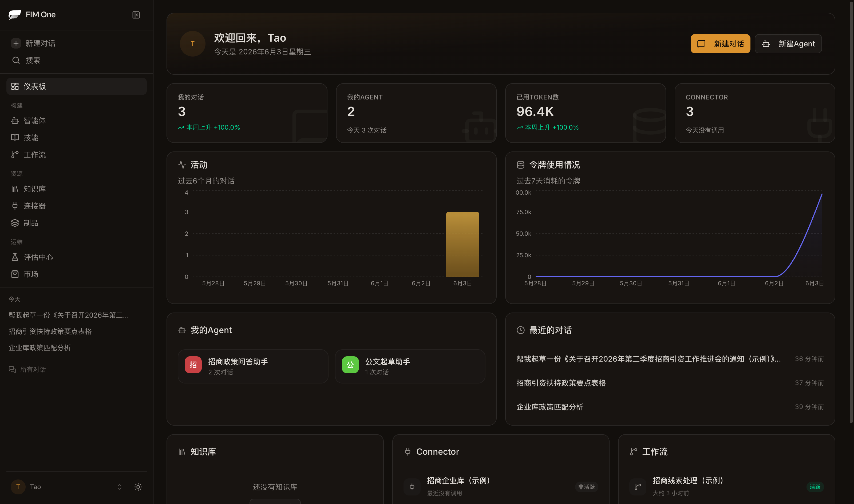854x504 pixels.
Task: Click the green 活跃 status badge
Action: pos(815,487)
